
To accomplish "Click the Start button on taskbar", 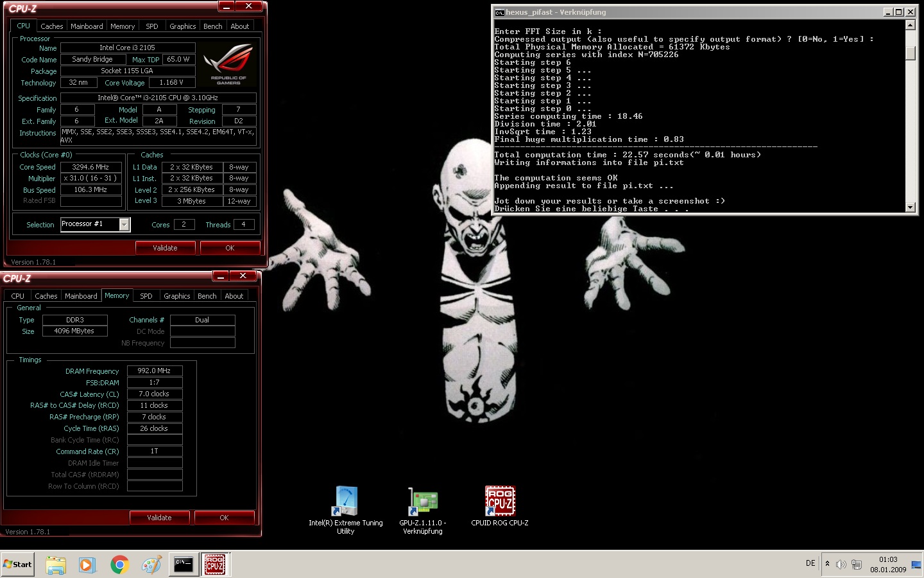I will coord(17,565).
